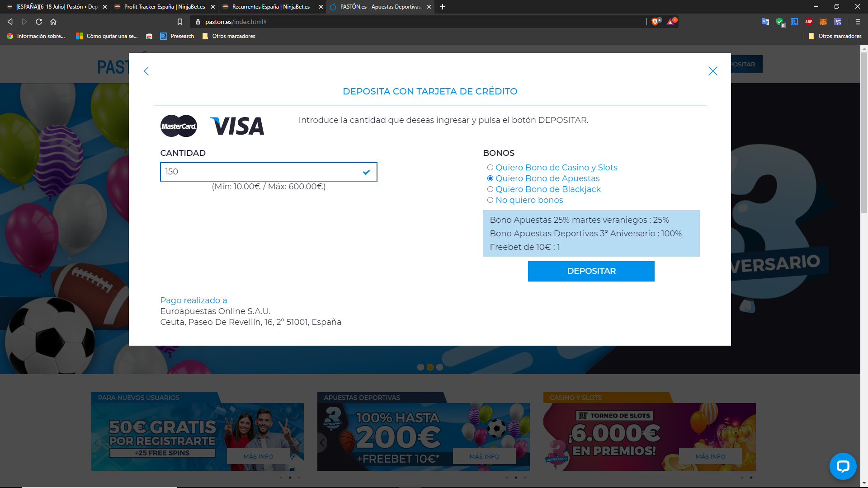Open the right Otros marcadores folder

pyautogui.click(x=835, y=36)
